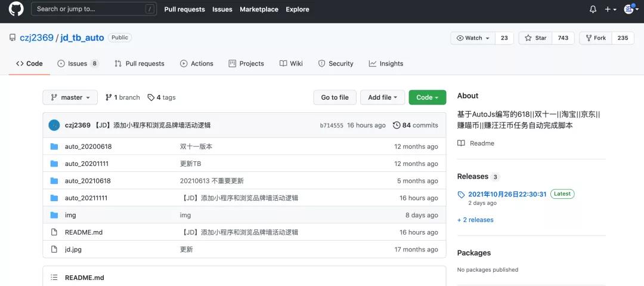Open czj2369 owner profile link

(x=36, y=38)
